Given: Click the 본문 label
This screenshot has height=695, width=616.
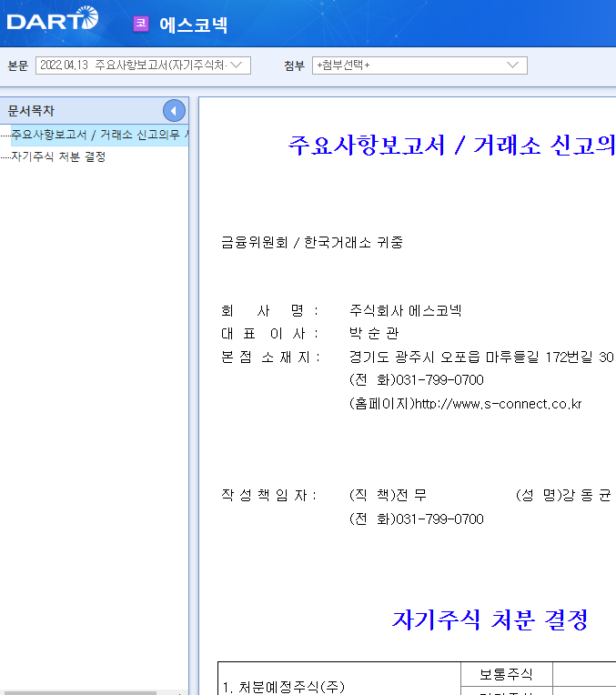Looking at the screenshot, I should [x=17, y=65].
